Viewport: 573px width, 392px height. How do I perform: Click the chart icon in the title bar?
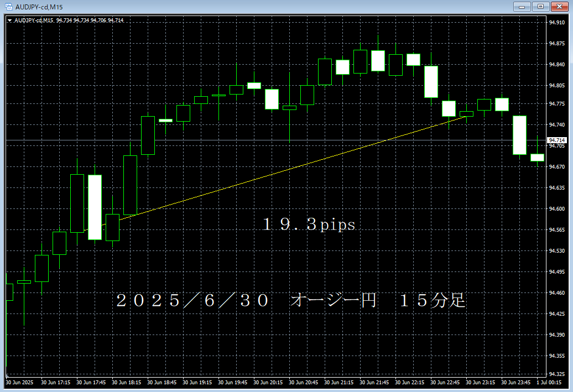[8, 7]
